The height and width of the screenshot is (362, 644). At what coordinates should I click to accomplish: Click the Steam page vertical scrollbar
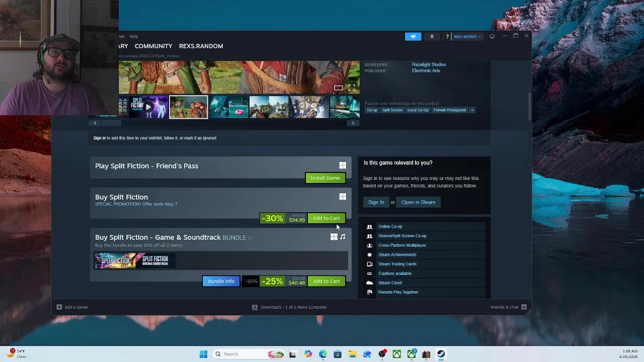[529, 106]
